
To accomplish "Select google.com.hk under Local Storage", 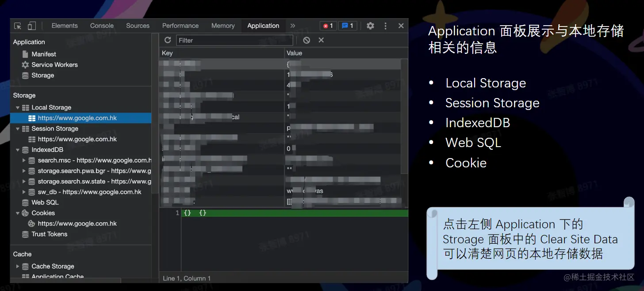I will pos(80,118).
